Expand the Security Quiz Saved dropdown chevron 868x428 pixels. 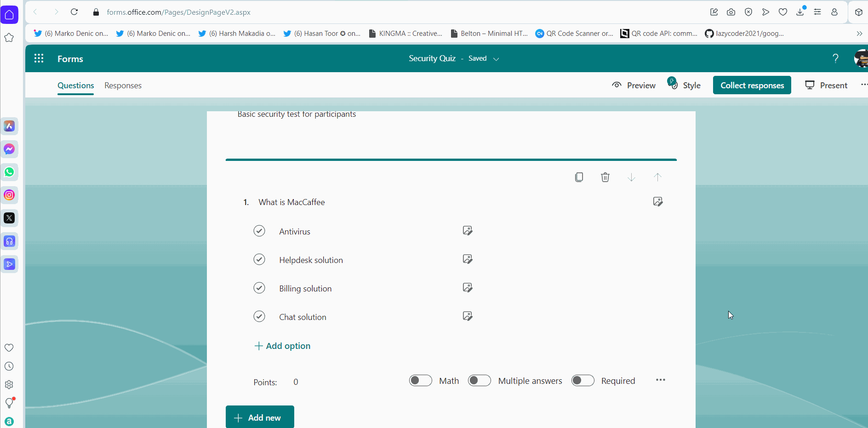point(496,59)
